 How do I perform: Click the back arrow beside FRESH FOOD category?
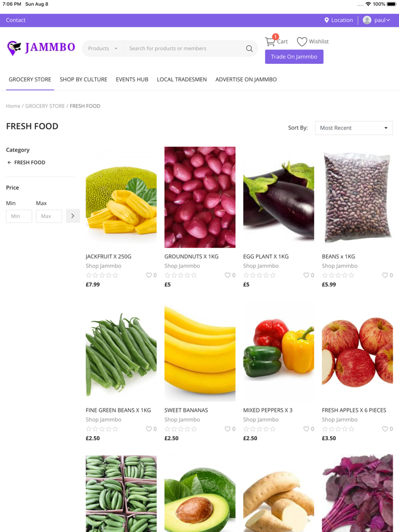pyautogui.click(x=9, y=162)
